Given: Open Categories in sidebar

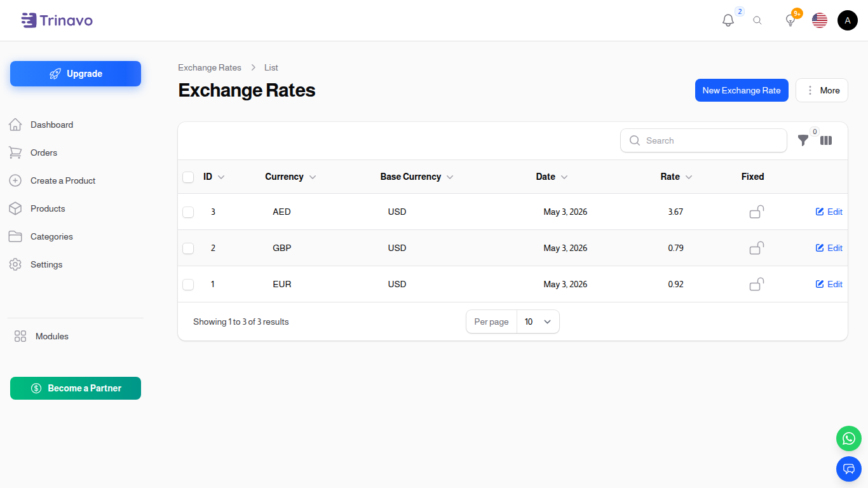Looking at the screenshot, I should point(41,236).
